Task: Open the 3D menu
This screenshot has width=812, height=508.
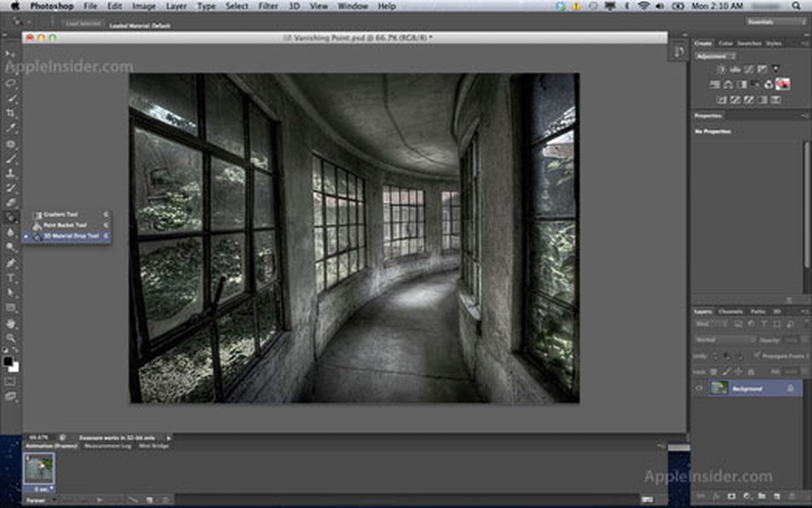Action: click(294, 6)
